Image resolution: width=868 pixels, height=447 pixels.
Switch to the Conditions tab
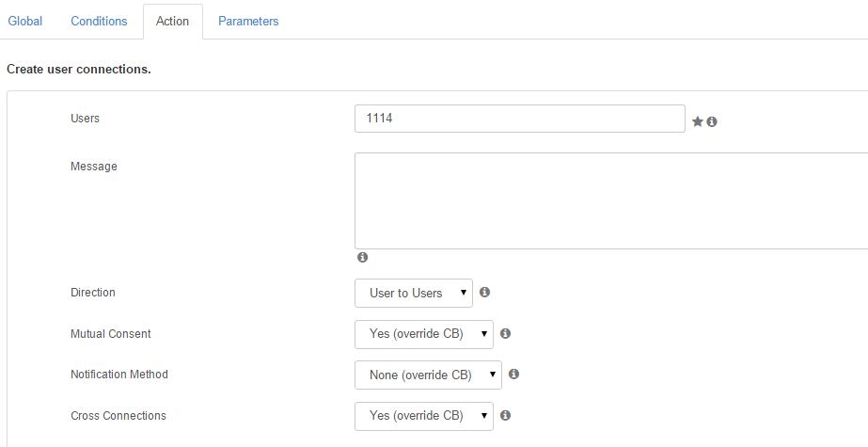click(x=99, y=21)
